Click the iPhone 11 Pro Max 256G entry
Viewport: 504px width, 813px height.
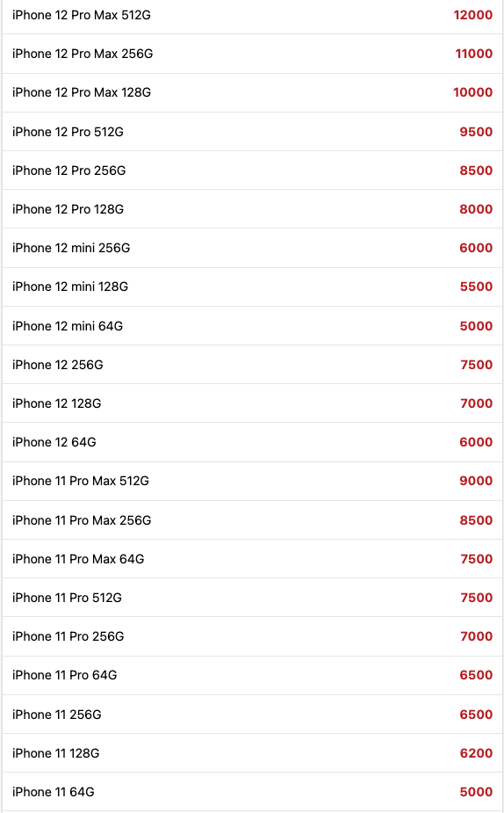(x=252, y=520)
